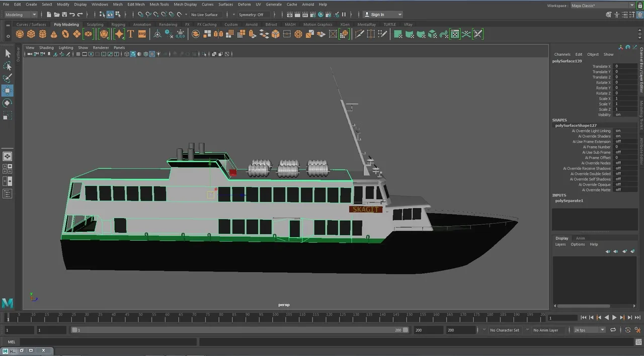Click the Undo arrow in status line
The image size is (644, 356).
[x=72, y=15]
